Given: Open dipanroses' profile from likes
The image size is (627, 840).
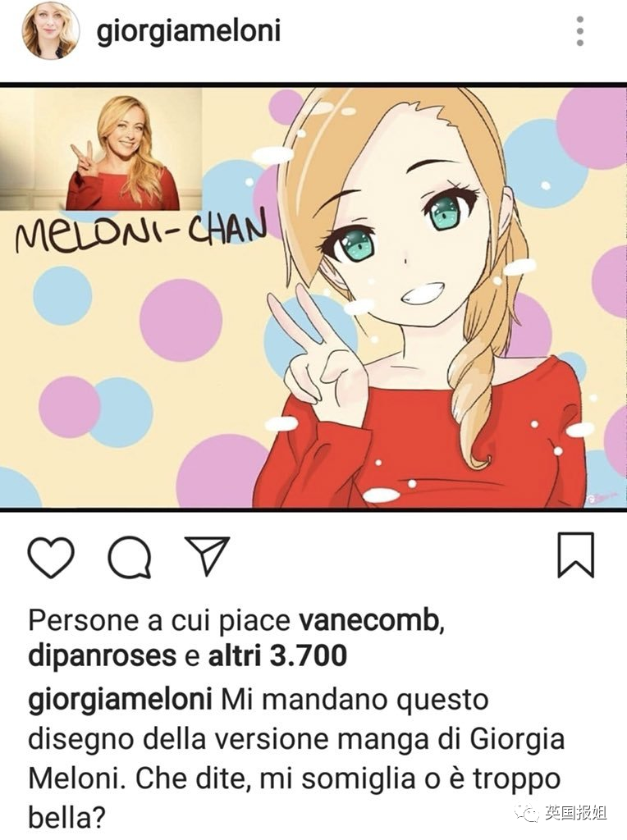Looking at the screenshot, I should pyautogui.click(x=102, y=655).
